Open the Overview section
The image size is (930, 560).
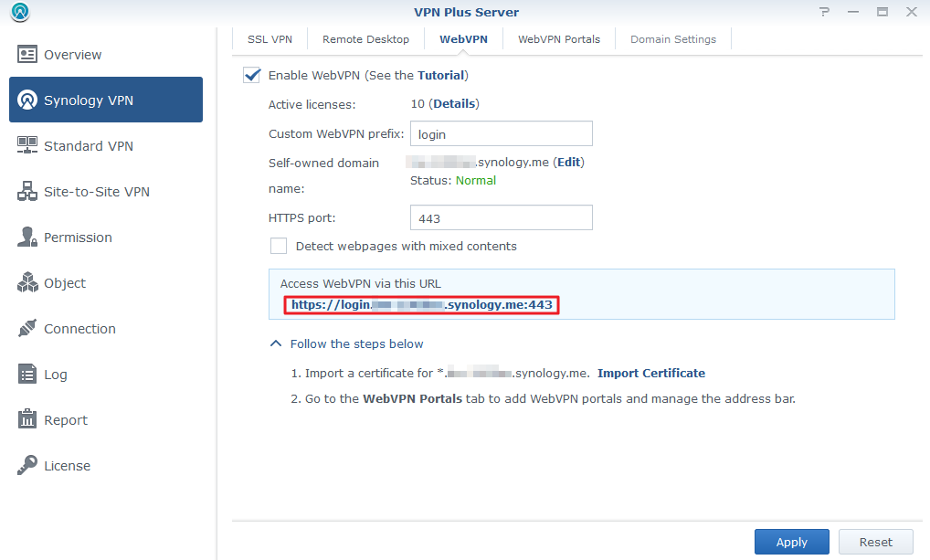pos(69,55)
